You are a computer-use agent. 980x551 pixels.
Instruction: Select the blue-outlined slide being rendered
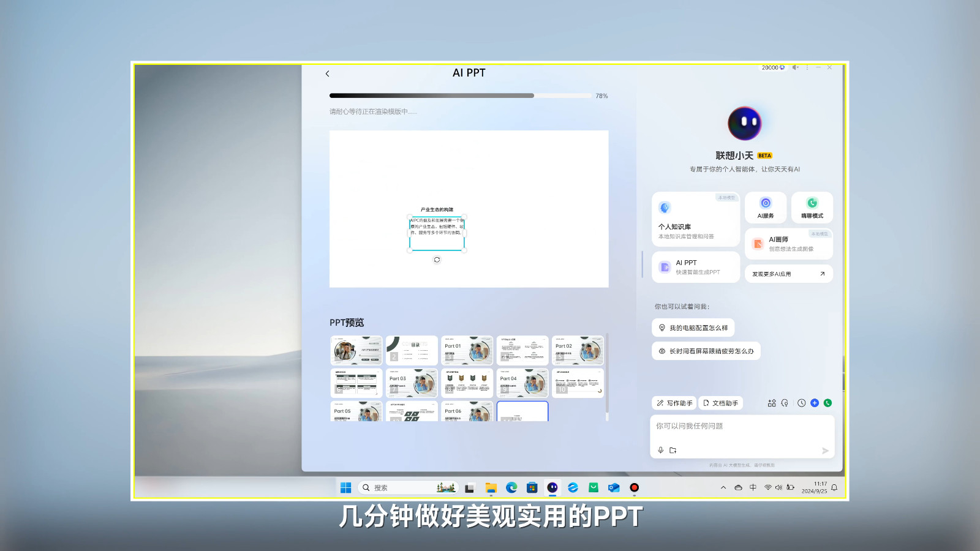click(x=522, y=411)
